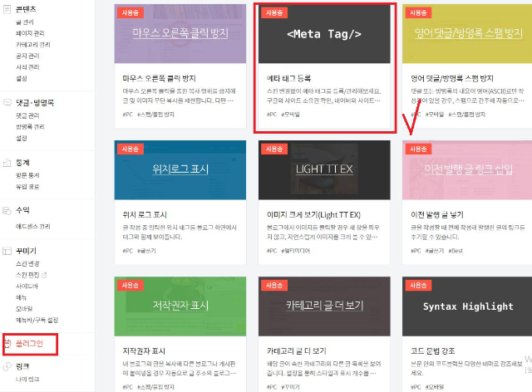Click 이미지 크게 보기(Light TT EX) title
Viewport: 532px width, 392px height.
(x=313, y=214)
